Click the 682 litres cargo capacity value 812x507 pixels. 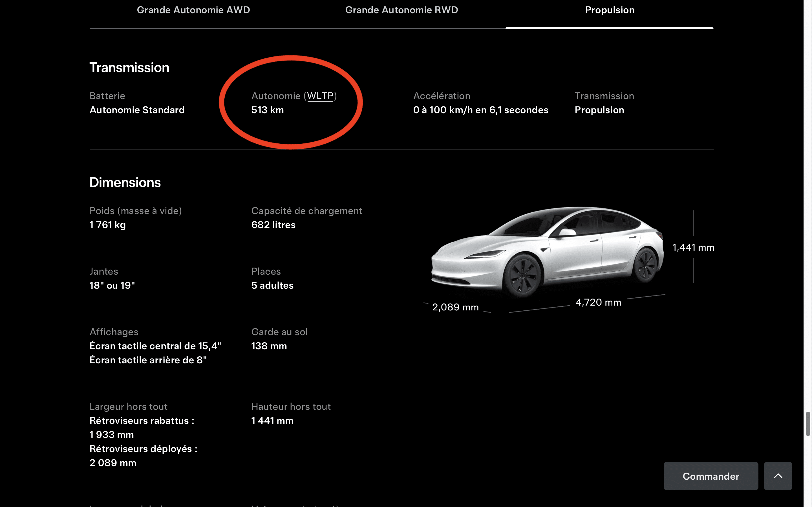pyautogui.click(x=273, y=225)
